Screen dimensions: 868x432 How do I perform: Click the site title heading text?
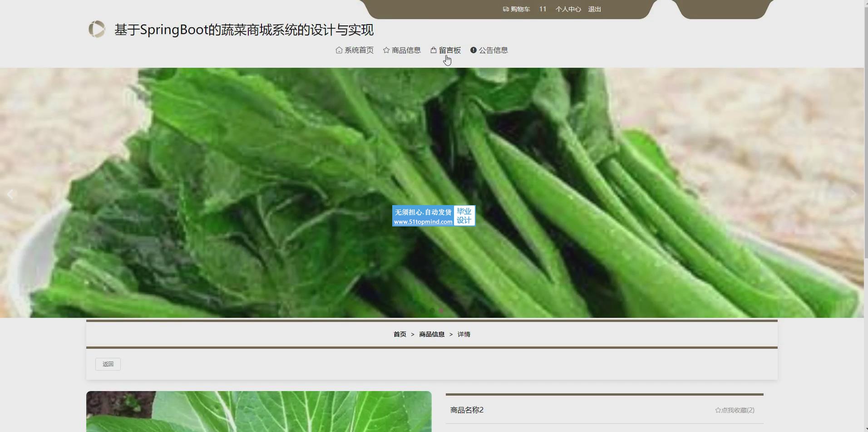pos(244,30)
